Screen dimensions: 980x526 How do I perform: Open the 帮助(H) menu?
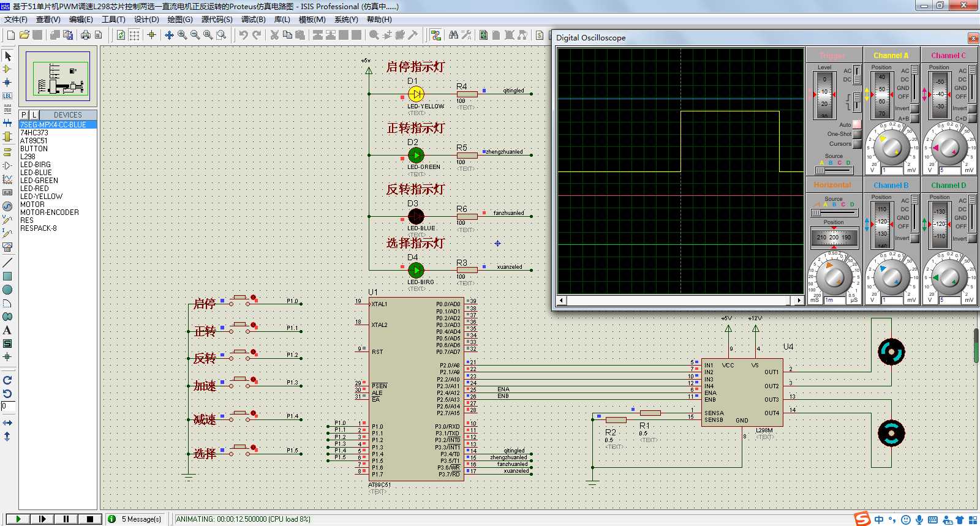[379, 20]
